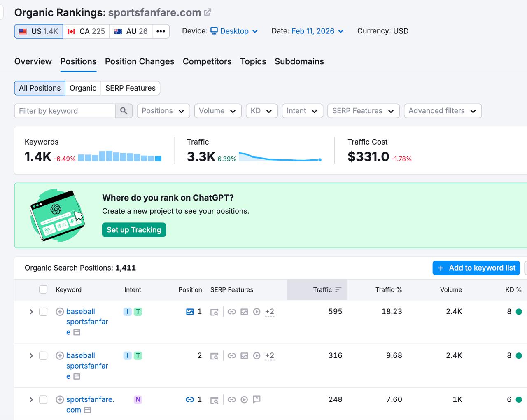Click the image pack icon in first row
The width and height of the screenshot is (527, 420).
pos(244,312)
